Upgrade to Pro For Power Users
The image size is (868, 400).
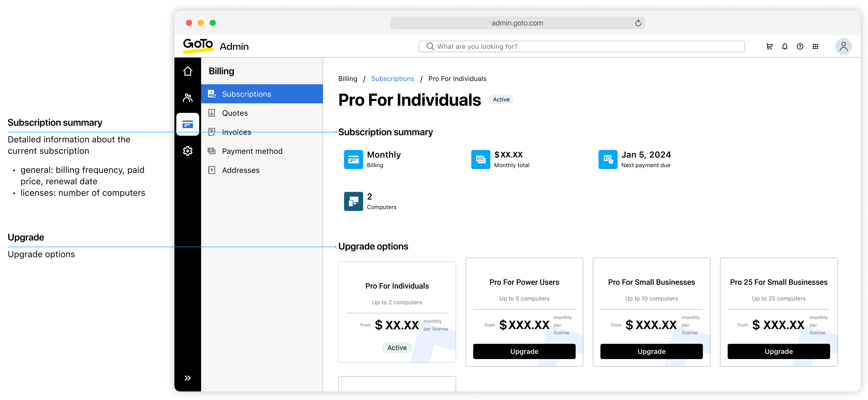click(524, 351)
